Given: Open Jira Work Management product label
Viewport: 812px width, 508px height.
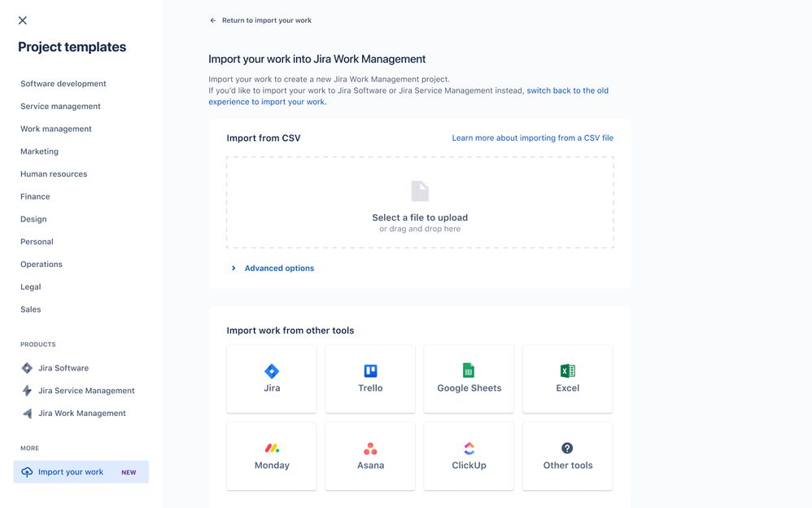Looking at the screenshot, I should coord(82,413).
